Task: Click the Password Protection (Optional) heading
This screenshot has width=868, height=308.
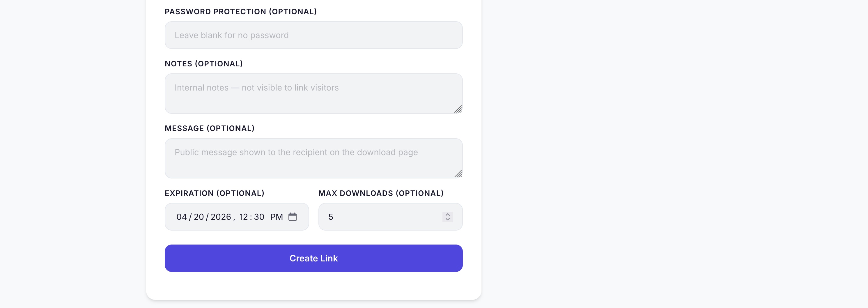Action: pyautogui.click(x=241, y=11)
